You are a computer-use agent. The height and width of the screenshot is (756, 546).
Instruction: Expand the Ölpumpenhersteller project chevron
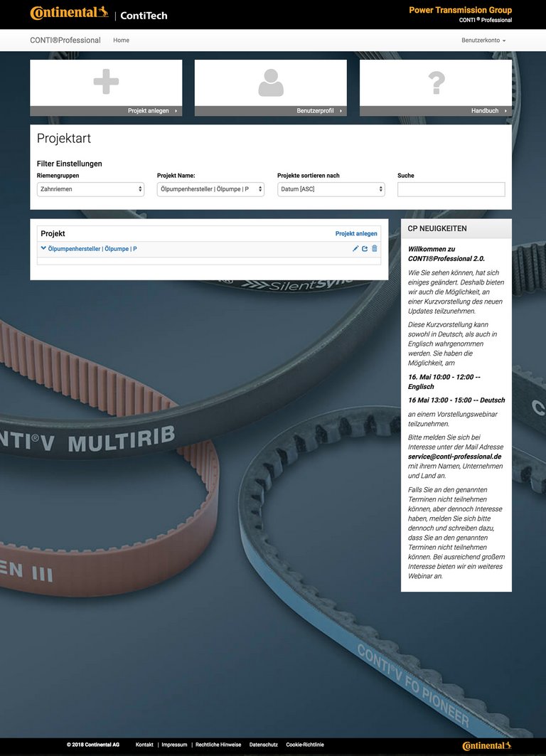43,249
